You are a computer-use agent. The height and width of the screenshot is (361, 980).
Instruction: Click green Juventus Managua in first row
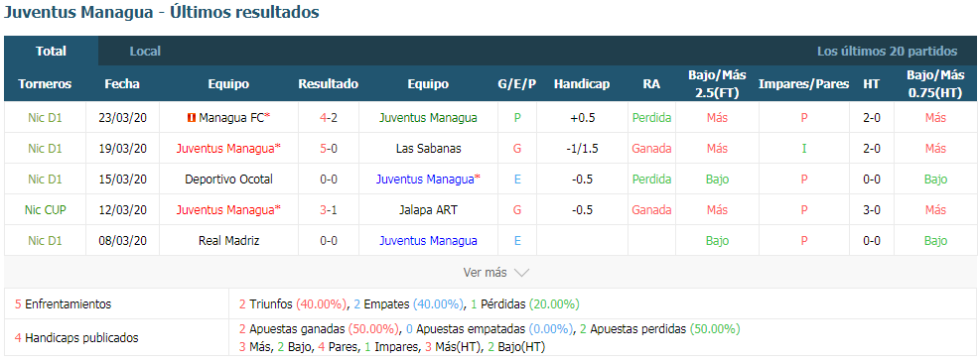point(428,117)
